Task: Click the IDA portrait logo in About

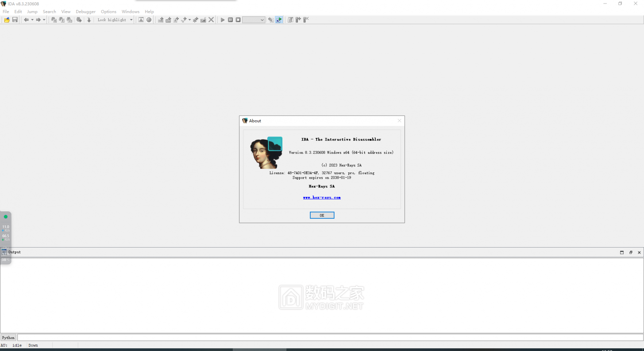Action: pos(266,153)
